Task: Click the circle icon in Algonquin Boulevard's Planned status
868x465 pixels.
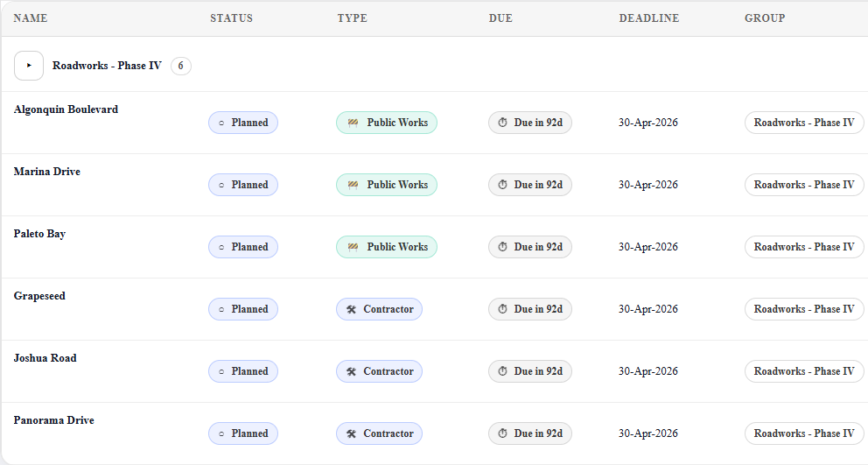Action: pyautogui.click(x=221, y=123)
